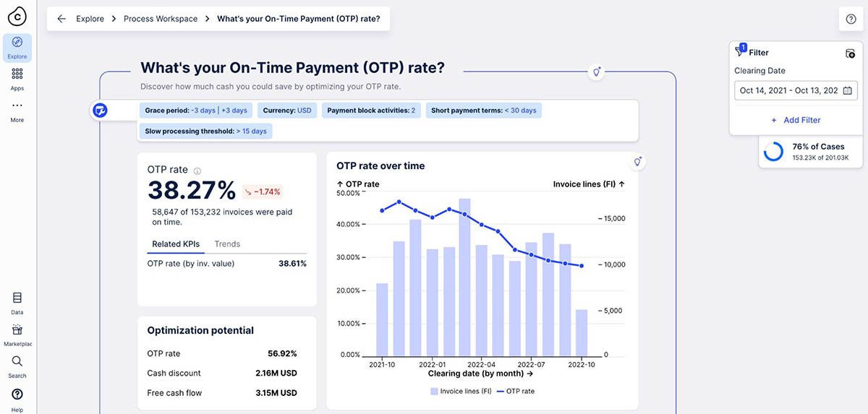Viewport: 868px width, 414px height.
Task: Click the Add Filter button
Action: click(x=795, y=120)
